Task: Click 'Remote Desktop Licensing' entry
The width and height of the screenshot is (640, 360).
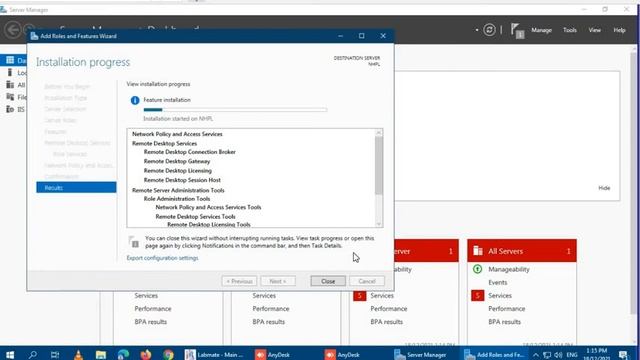Action: pos(178,171)
